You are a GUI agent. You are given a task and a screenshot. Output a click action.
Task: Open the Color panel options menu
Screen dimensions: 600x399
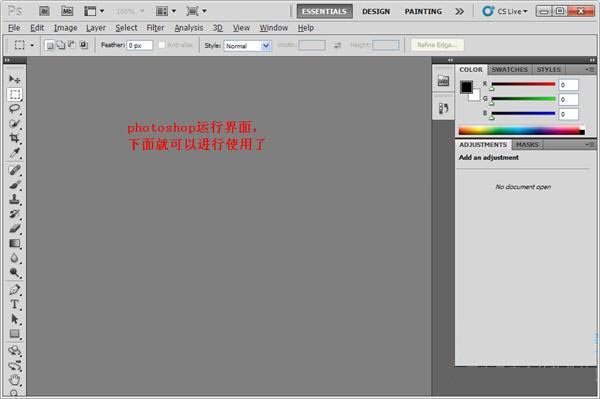(x=590, y=69)
